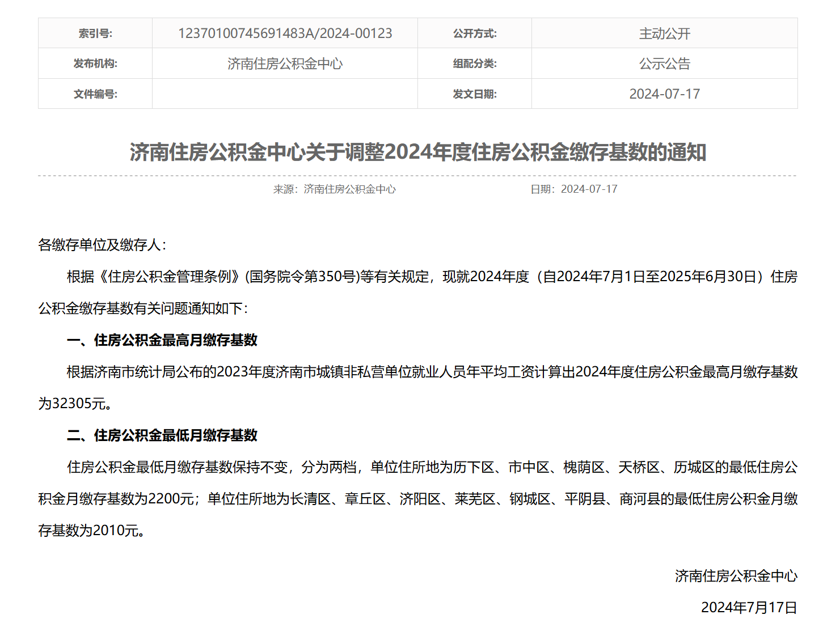Click the 发文日期 label

click(475, 94)
